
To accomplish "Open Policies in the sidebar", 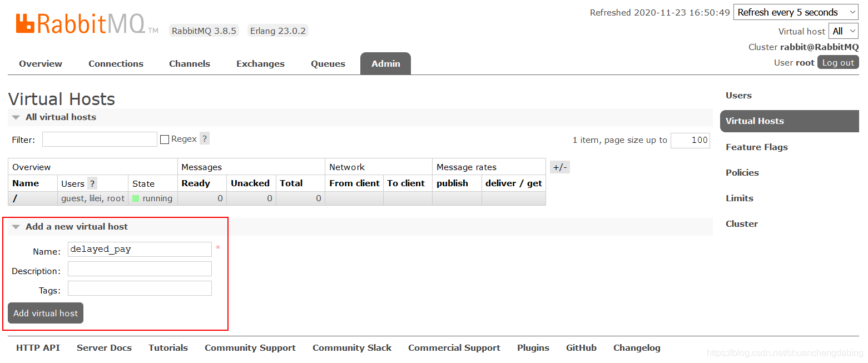I will tap(742, 173).
